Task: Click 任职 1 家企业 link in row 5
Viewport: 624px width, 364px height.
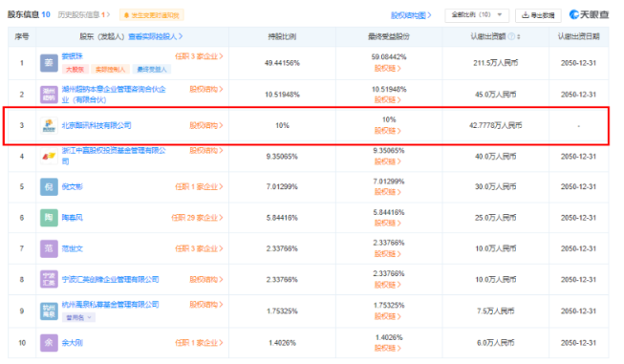Action: [x=199, y=187]
